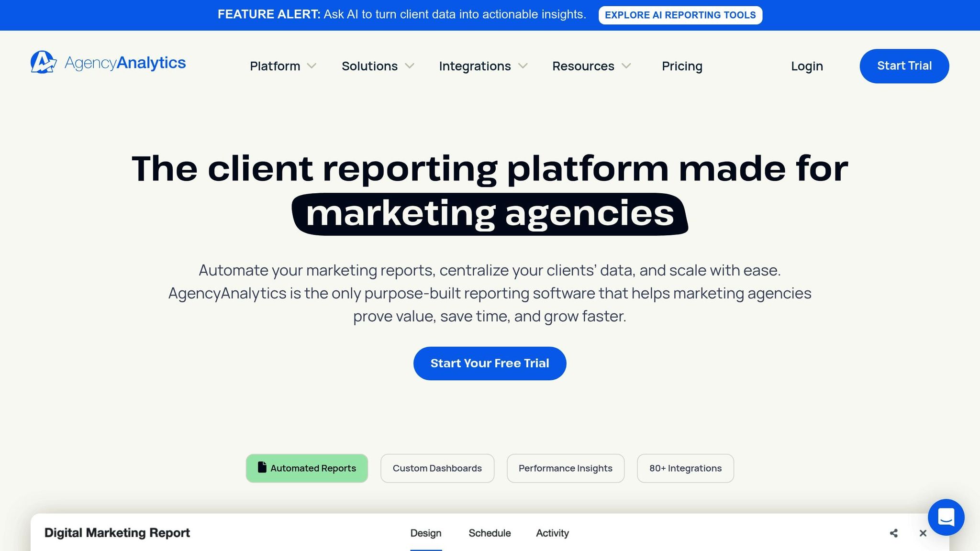The height and width of the screenshot is (551, 980).
Task: Select the Performance Insights tab
Action: click(x=566, y=468)
